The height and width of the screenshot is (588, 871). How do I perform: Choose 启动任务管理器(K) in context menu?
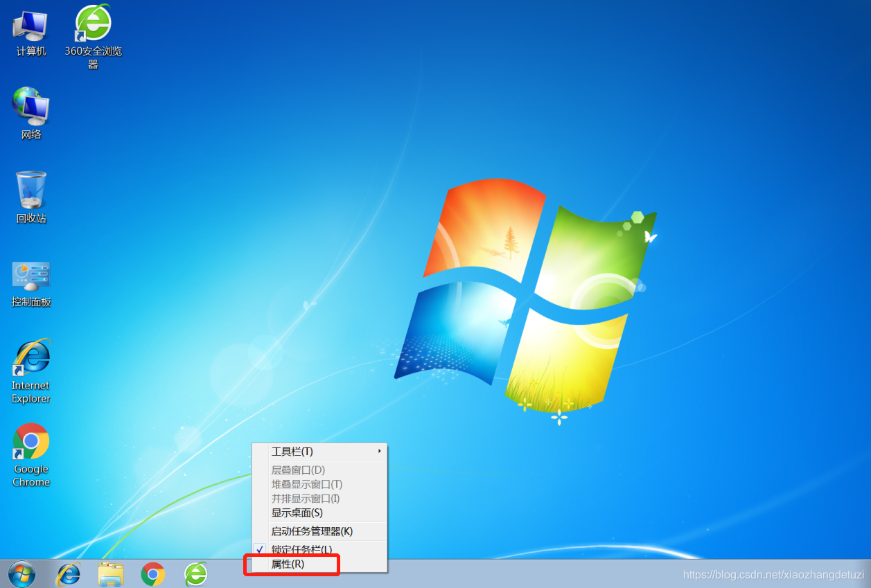pos(319,531)
